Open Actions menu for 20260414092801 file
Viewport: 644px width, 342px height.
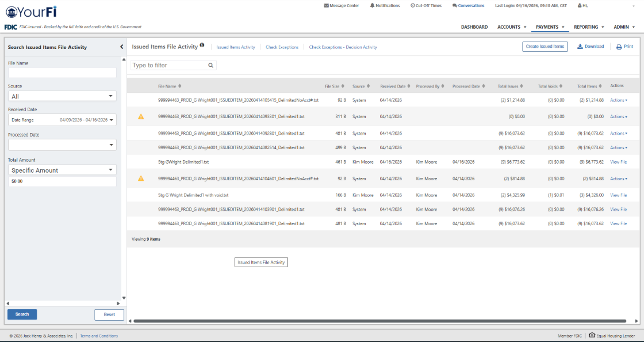619,133
